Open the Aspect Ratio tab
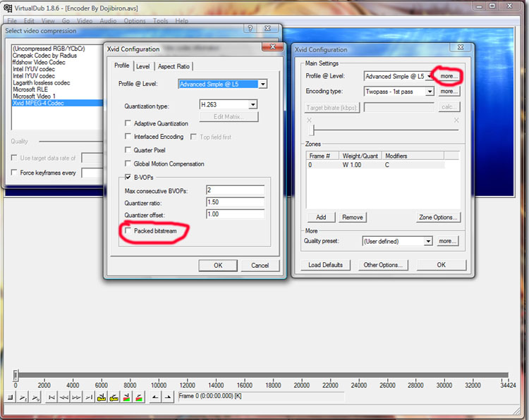Screen dimensions: 529x420 coord(174,66)
